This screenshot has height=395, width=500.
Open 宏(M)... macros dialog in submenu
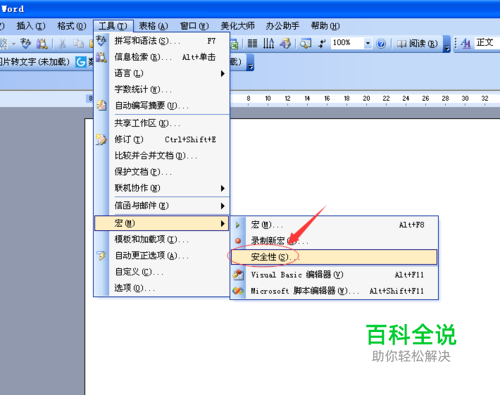pyautogui.click(x=334, y=225)
